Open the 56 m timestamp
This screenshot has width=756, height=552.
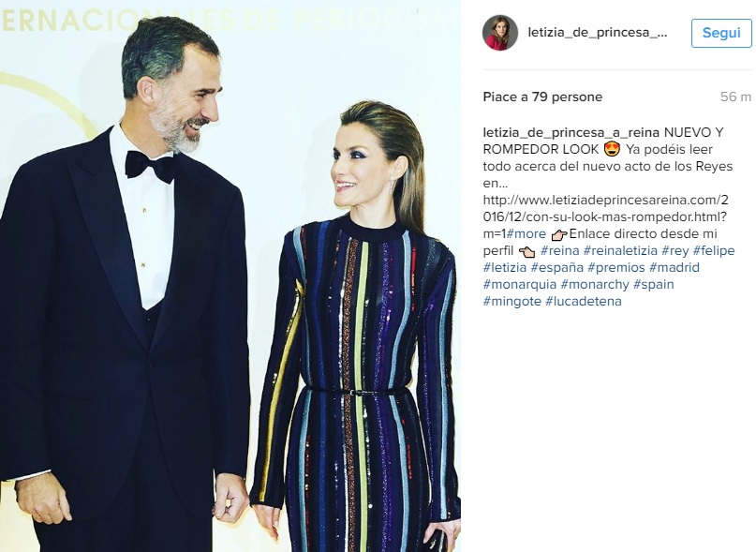(735, 97)
